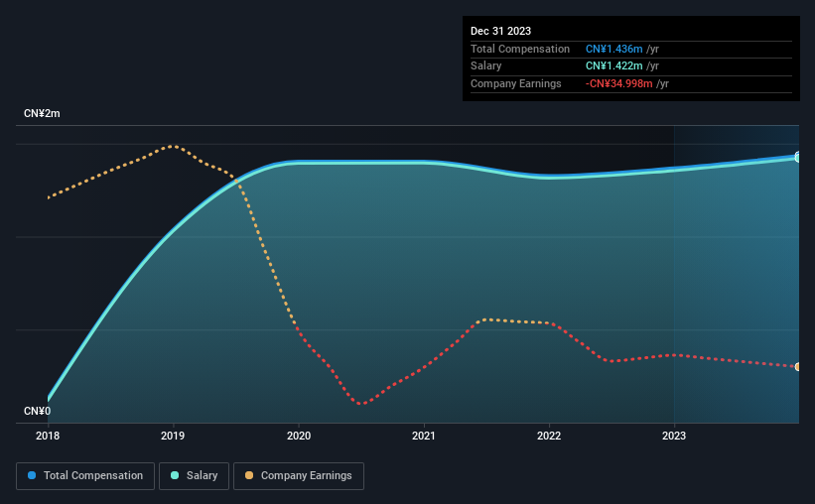Select the 2018 x-axis label

pyautogui.click(x=48, y=436)
